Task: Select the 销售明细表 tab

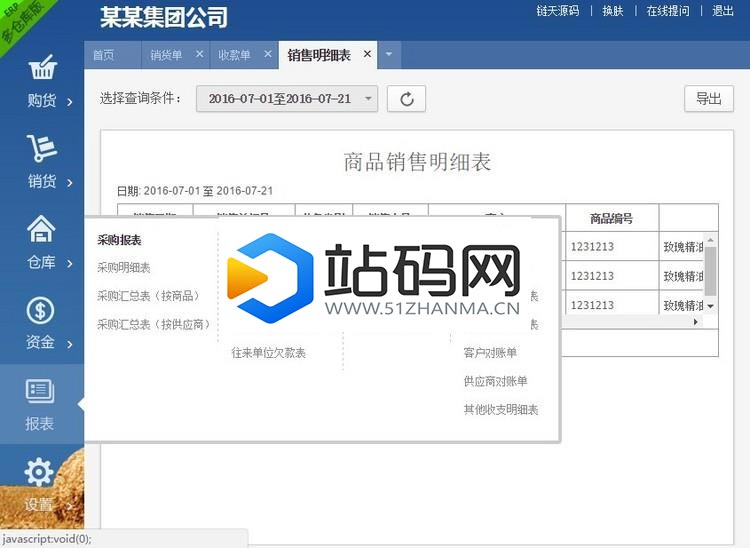Action: tap(319, 55)
